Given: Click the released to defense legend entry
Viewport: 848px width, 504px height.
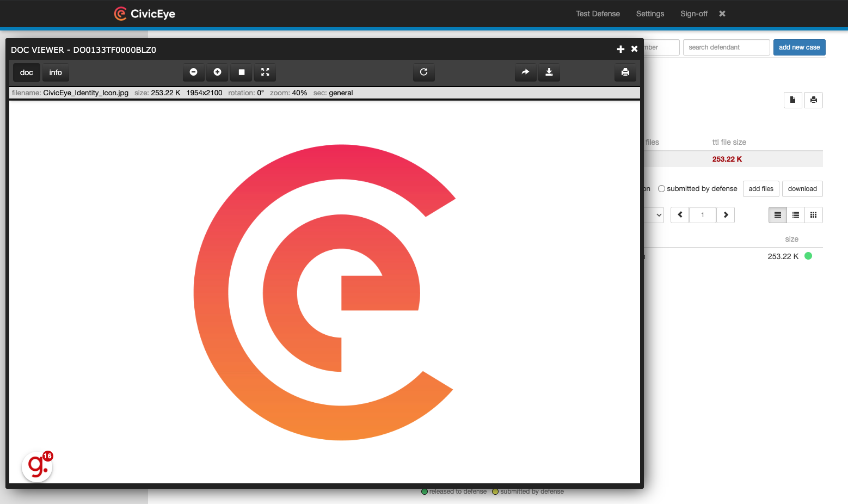Looking at the screenshot, I should 454,491.
